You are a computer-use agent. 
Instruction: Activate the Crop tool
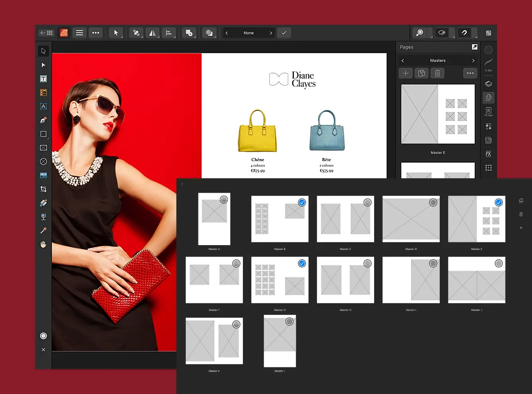(x=43, y=189)
